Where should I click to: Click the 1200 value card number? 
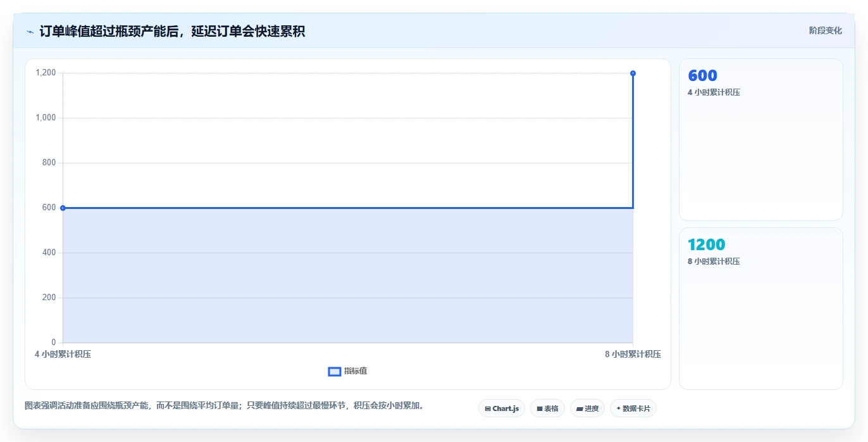pyautogui.click(x=706, y=244)
